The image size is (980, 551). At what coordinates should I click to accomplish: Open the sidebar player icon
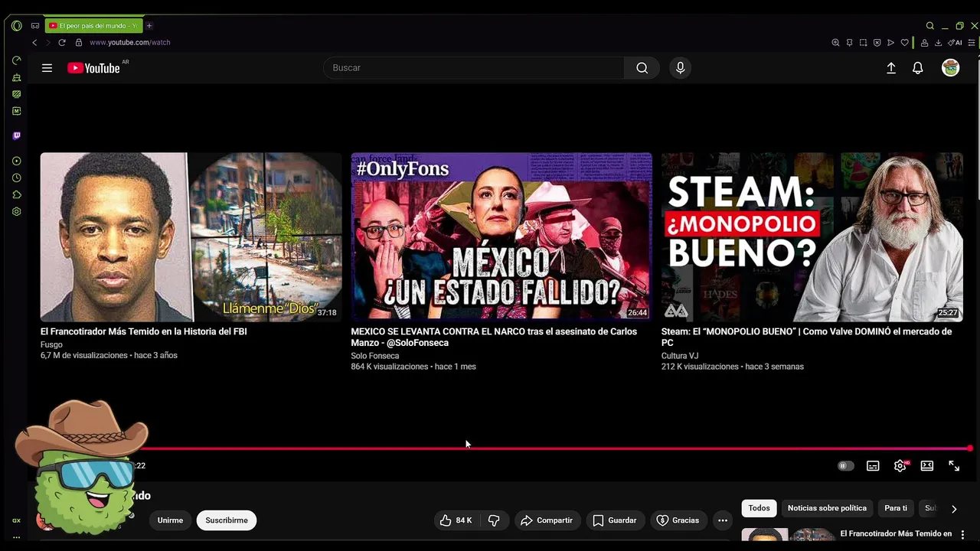coord(16,161)
